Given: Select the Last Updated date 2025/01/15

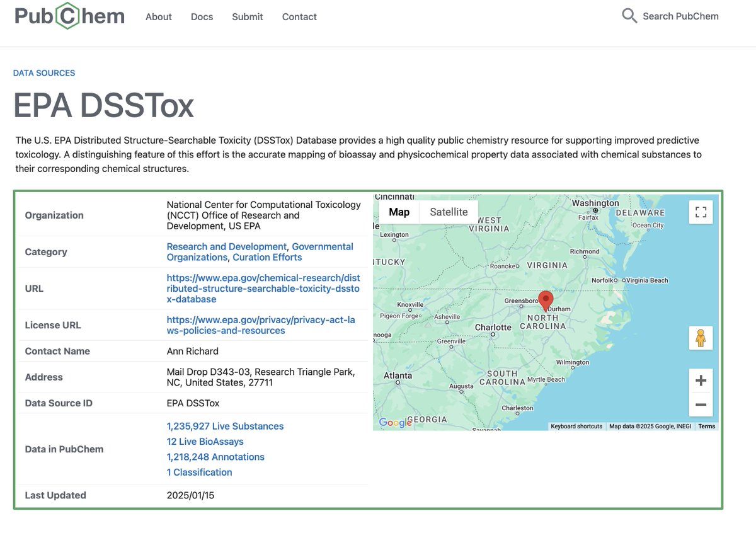Looking at the screenshot, I should 191,495.
